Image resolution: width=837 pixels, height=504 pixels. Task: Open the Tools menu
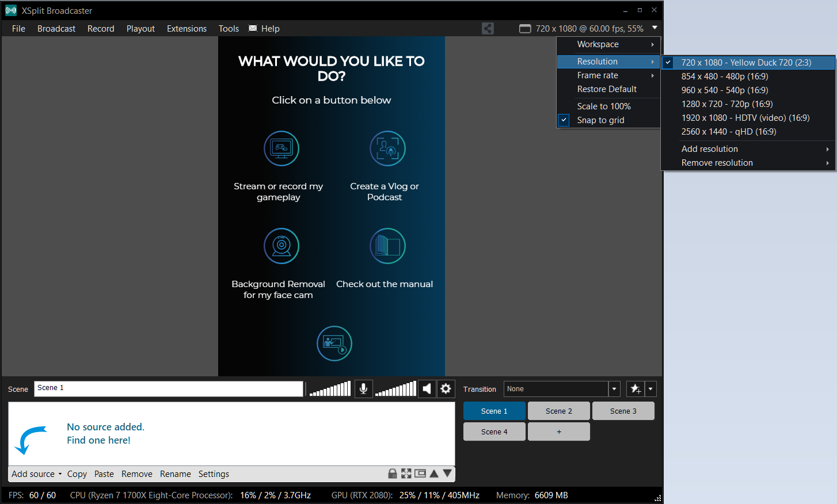coord(229,29)
